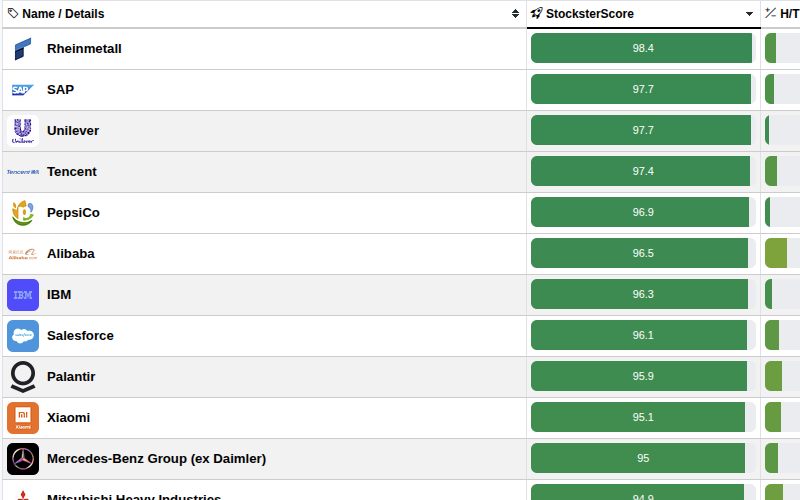This screenshot has height=500, width=800.
Task: Click the StocksterScore column header
Action: pos(643,14)
